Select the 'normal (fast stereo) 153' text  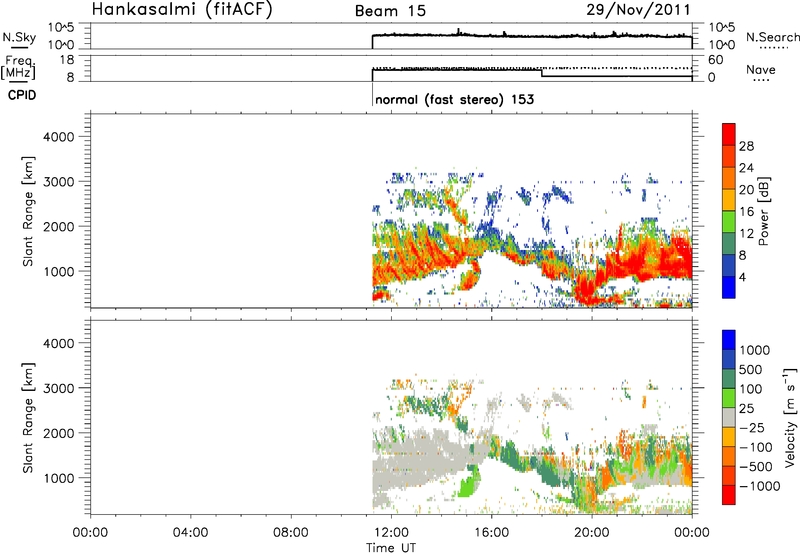(455, 99)
